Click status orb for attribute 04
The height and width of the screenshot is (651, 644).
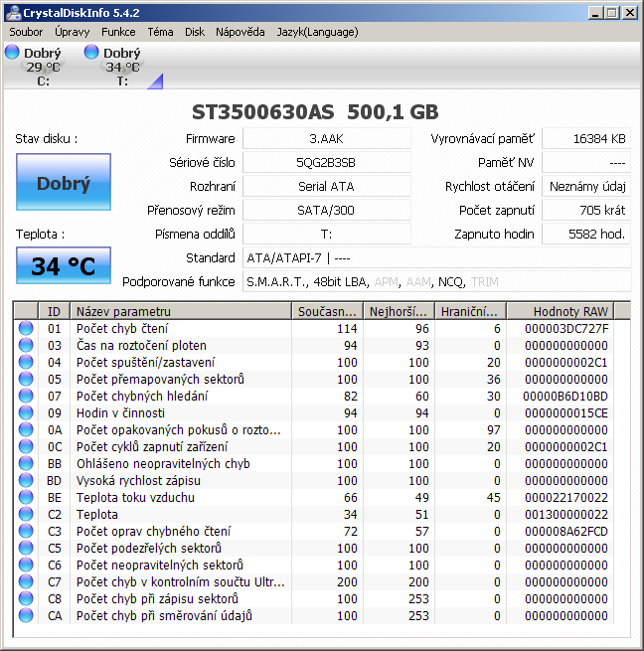point(26,362)
